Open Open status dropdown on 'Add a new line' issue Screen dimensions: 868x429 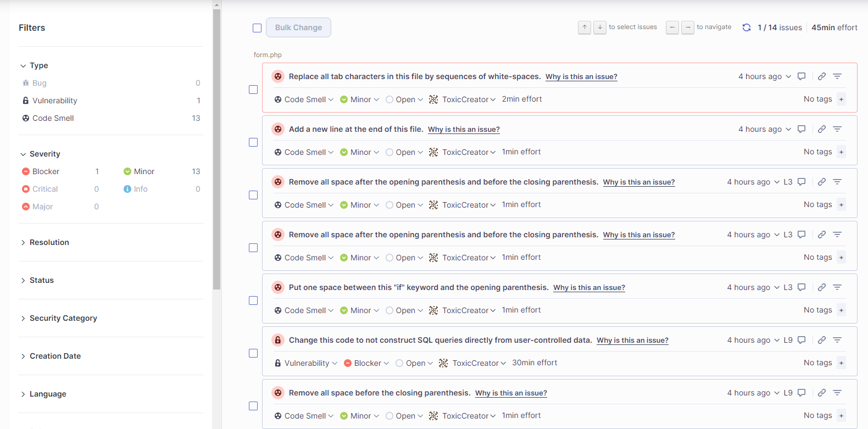pos(404,152)
